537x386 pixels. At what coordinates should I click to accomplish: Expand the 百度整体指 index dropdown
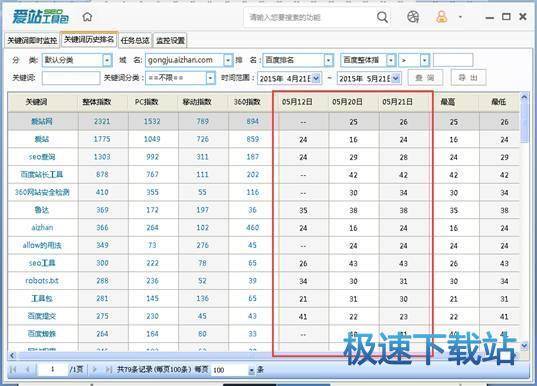pyautogui.click(x=391, y=60)
